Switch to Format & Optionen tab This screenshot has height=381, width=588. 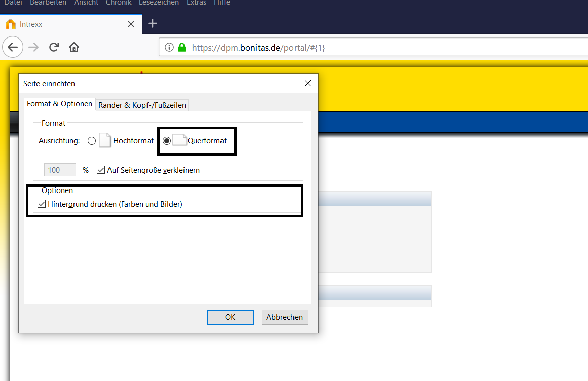coord(59,104)
